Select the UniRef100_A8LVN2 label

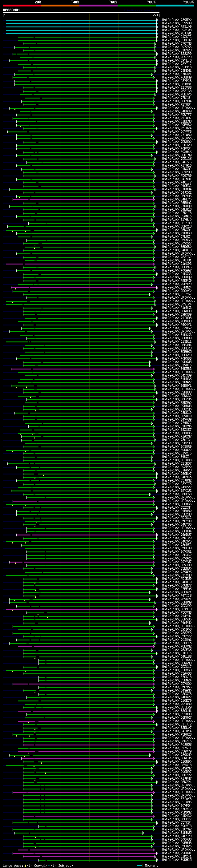[x=176, y=646]
